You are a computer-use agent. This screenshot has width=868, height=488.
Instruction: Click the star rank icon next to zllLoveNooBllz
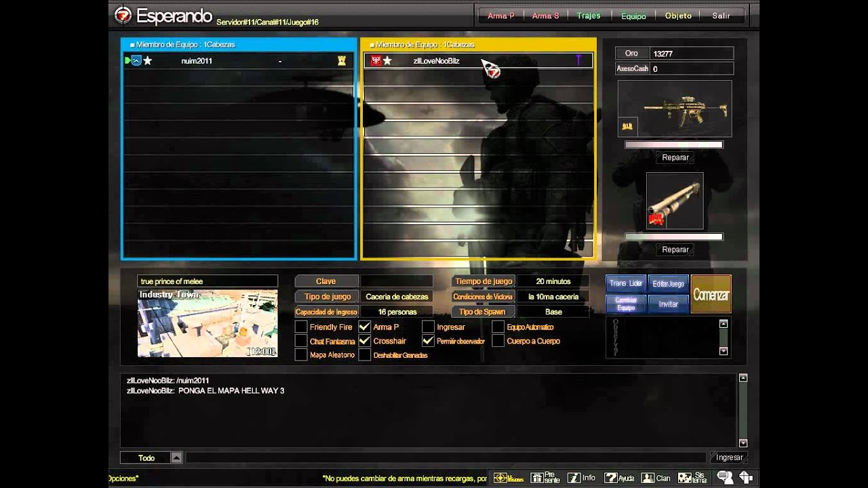coord(387,61)
